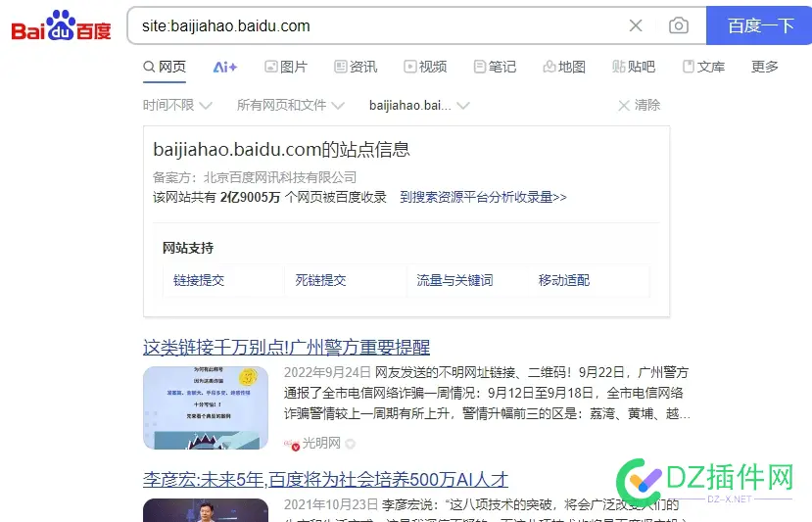This screenshot has width=812, height=522.
Task: Switch to the 笔记 tab
Action: 495,67
